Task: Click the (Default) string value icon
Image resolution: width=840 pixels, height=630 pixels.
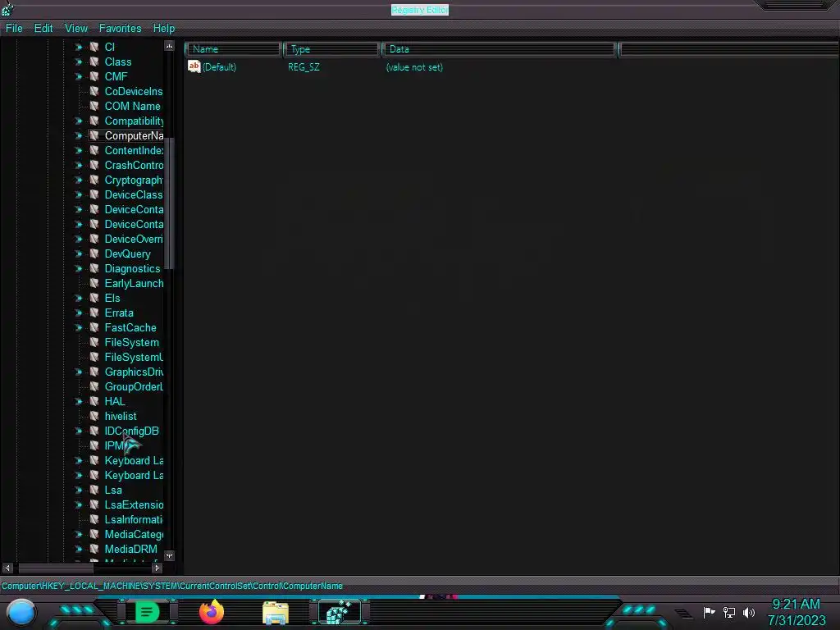Action: [194, 66]
